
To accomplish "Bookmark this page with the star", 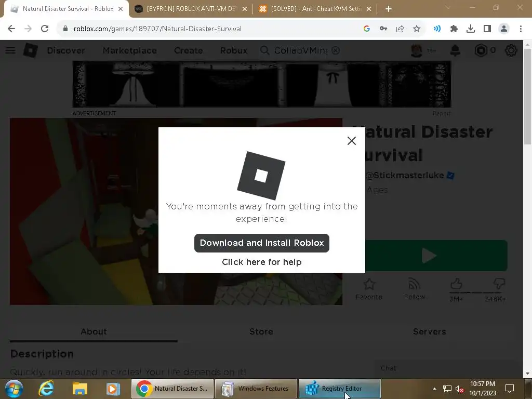I will [x=417, y=29].
